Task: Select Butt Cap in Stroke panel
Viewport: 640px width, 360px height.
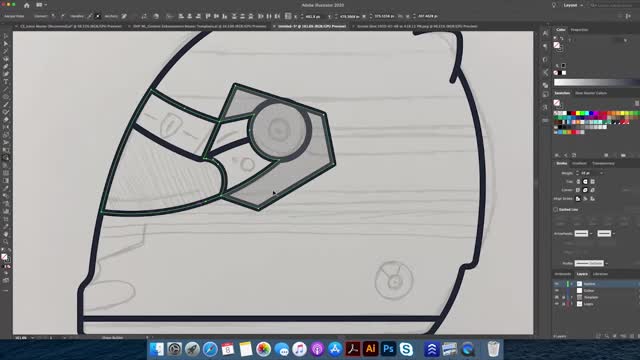Action: pos(578,182)
